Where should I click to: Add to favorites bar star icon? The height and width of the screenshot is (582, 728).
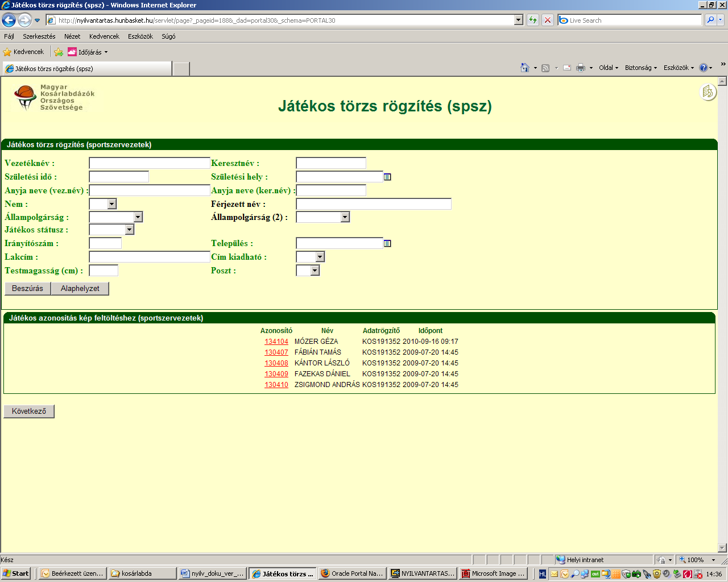point(59,52)
